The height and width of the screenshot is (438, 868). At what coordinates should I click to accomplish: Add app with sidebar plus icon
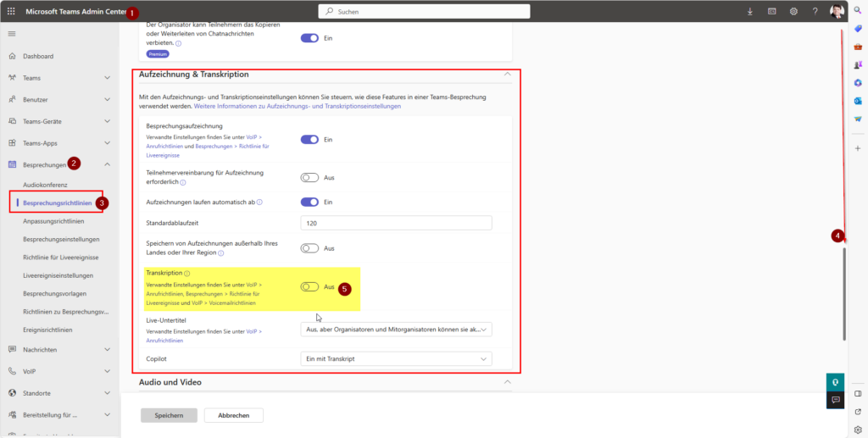coord(858,148)
